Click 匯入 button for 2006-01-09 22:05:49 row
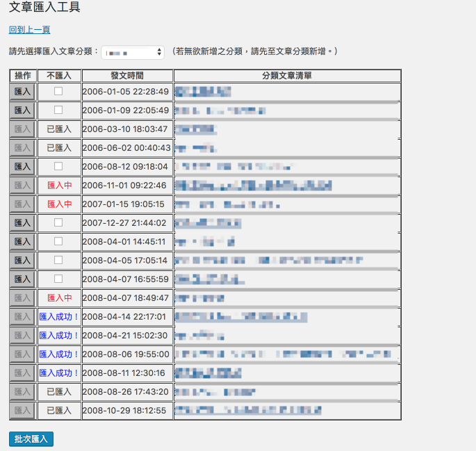The width and height of the screenshot is (476, 451). click(x=22, y=110)
